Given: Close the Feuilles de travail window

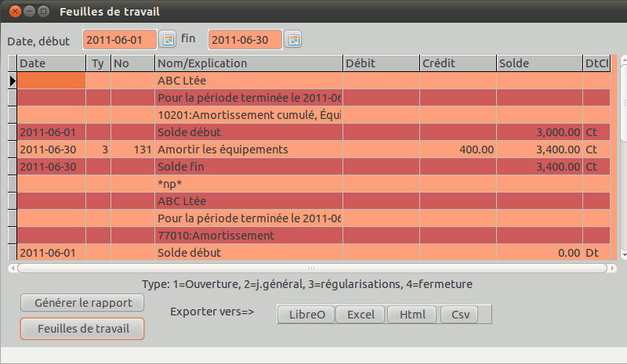Looking at the screenshot, I should (x=14, y=11).
